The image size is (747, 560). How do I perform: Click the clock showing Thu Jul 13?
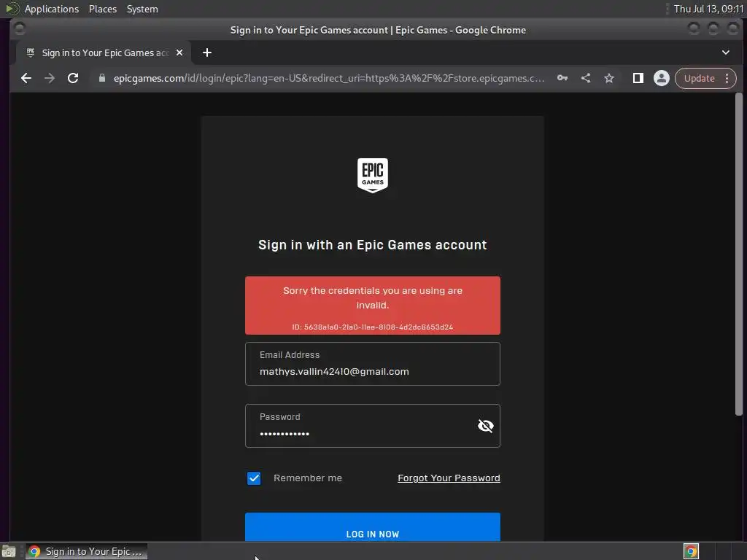tap(708, 9)
